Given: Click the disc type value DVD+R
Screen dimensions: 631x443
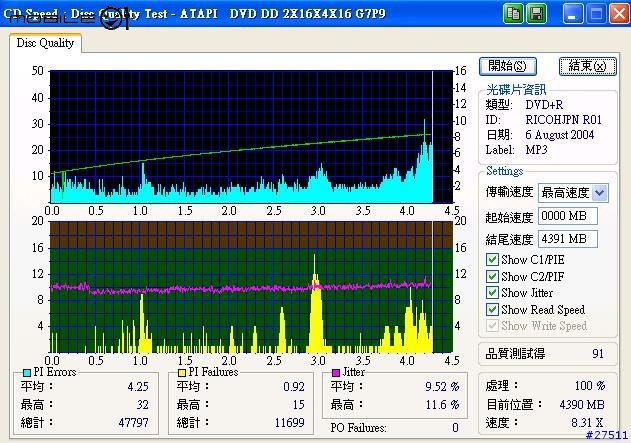Looking at the screenshot, I should pyautogui.click(x=544, y=105).
